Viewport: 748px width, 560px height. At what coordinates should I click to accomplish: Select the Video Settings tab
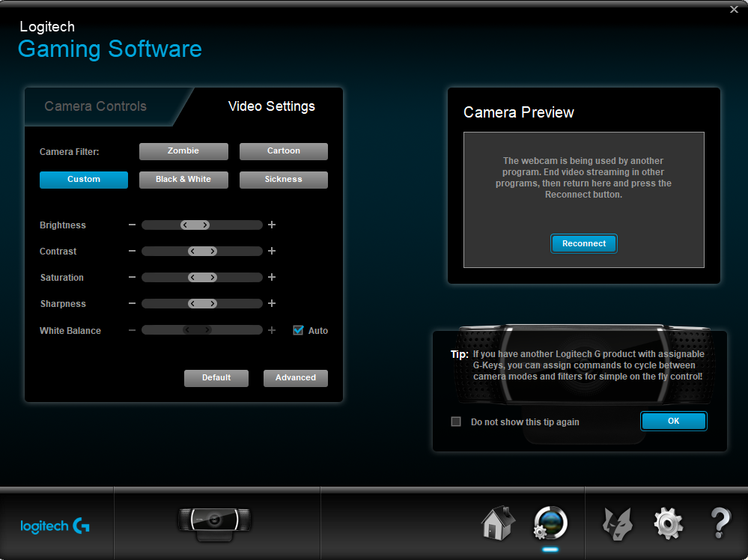coord(271,106)
